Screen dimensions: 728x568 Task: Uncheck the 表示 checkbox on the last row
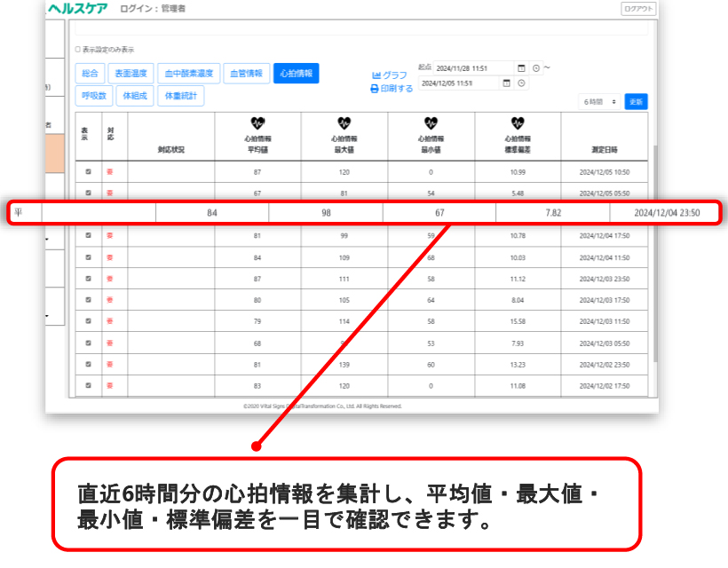pyautogui.click(x=87, y=385)
